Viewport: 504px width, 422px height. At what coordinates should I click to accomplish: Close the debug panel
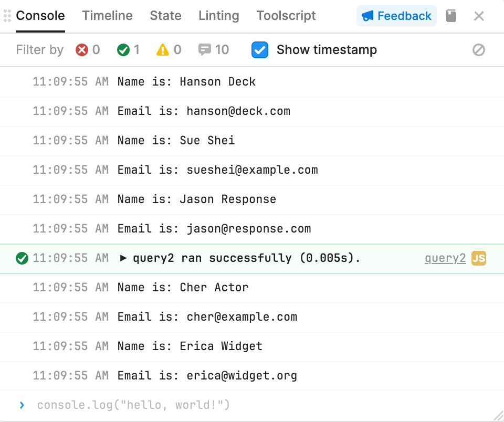pos(479,16)
